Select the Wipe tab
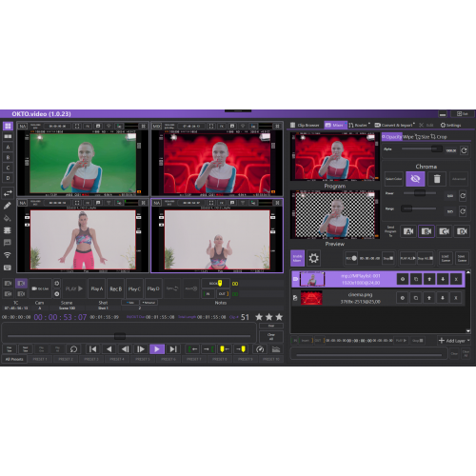476x476 pixels. [408, 137]
